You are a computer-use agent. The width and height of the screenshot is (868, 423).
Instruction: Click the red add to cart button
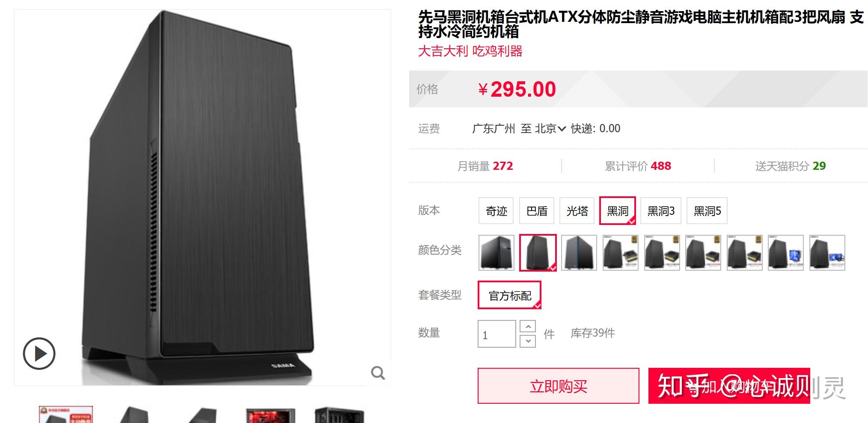pos(729,386)
